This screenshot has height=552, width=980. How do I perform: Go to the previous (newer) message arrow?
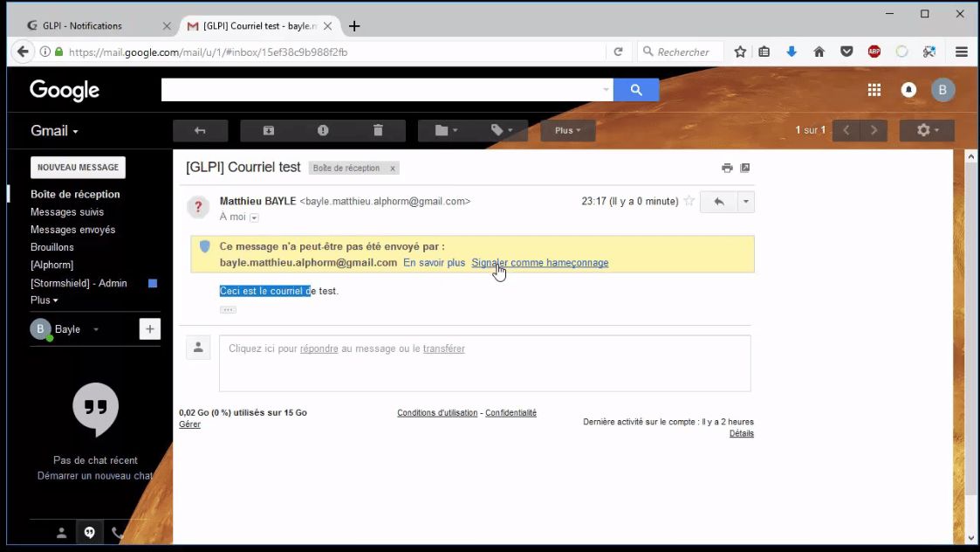click(846, 130)
